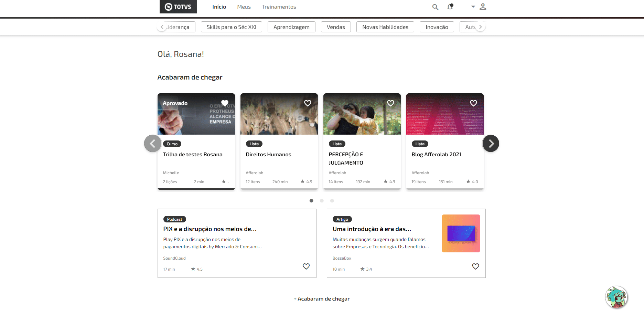Click the '240 min' duration text
Image resolution: width=644 pixels, height=314 pixels.
point(280,182)
